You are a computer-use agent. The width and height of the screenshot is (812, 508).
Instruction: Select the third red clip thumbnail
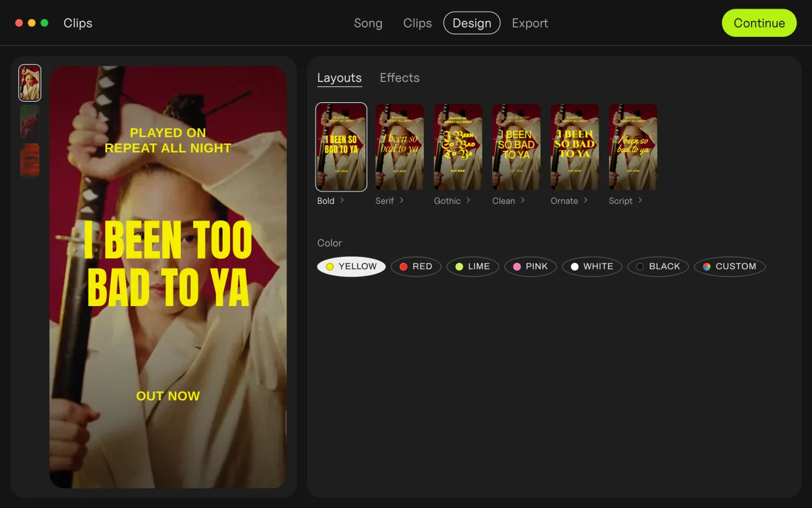(x=30, y=160)
